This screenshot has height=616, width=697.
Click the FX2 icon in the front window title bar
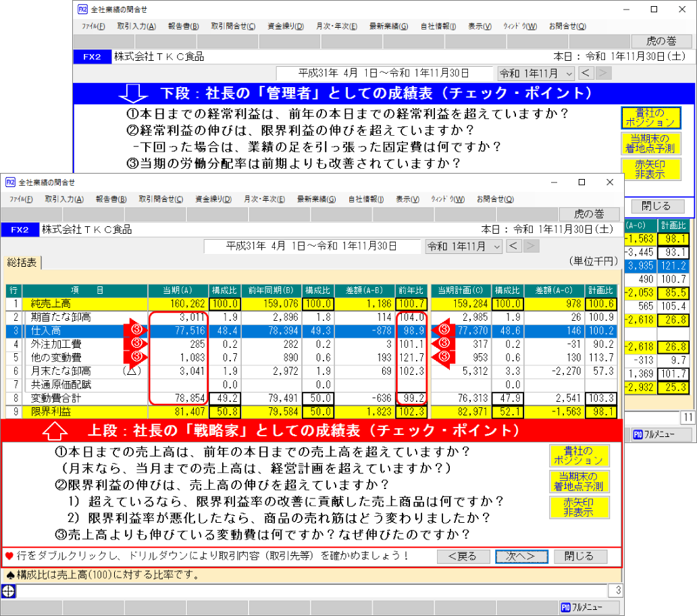pos(10,182)
